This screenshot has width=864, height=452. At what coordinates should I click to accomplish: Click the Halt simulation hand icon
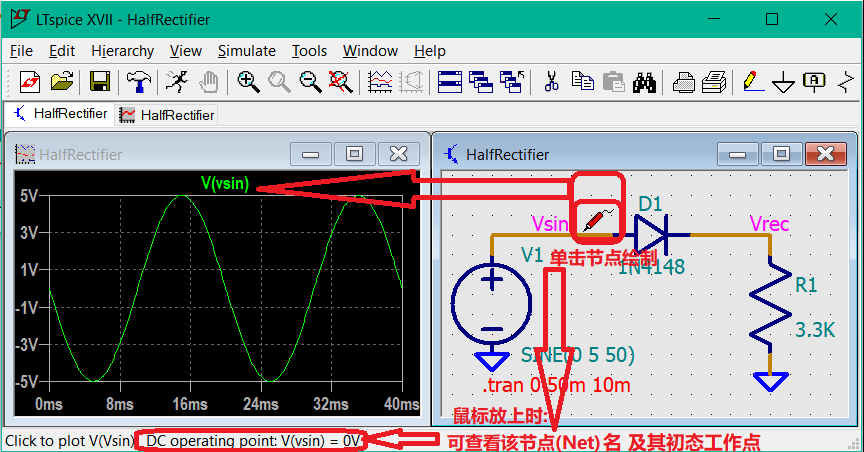click(209, 82)
